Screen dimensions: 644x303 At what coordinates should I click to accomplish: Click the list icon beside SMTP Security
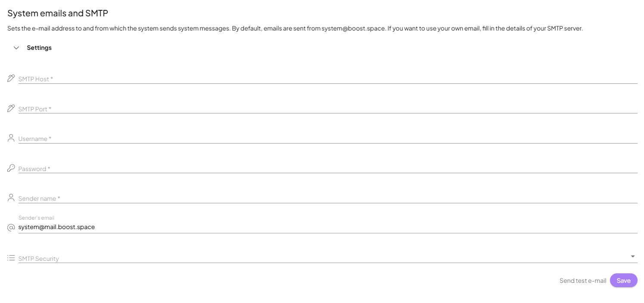[11, 258]
